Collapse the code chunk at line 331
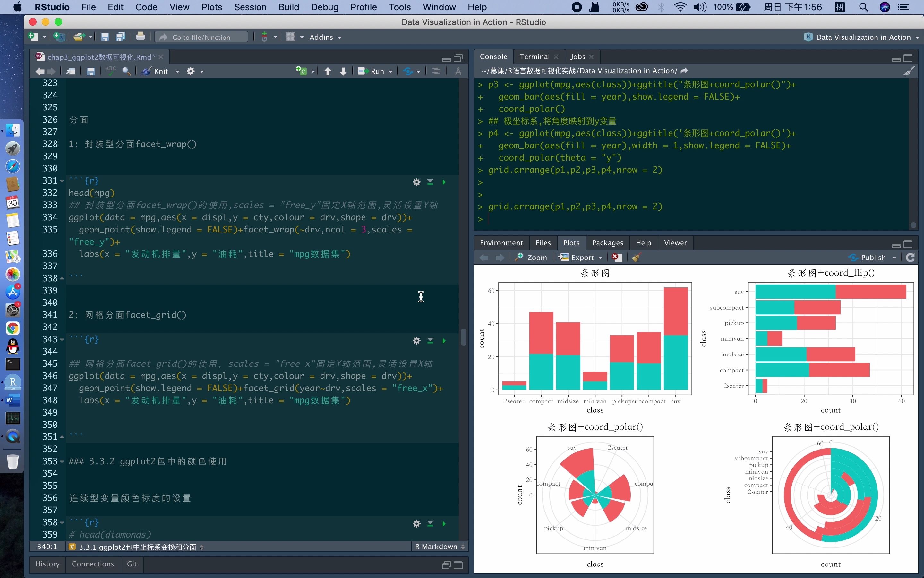This screenshot has width=924, height=578. point(62,181)
